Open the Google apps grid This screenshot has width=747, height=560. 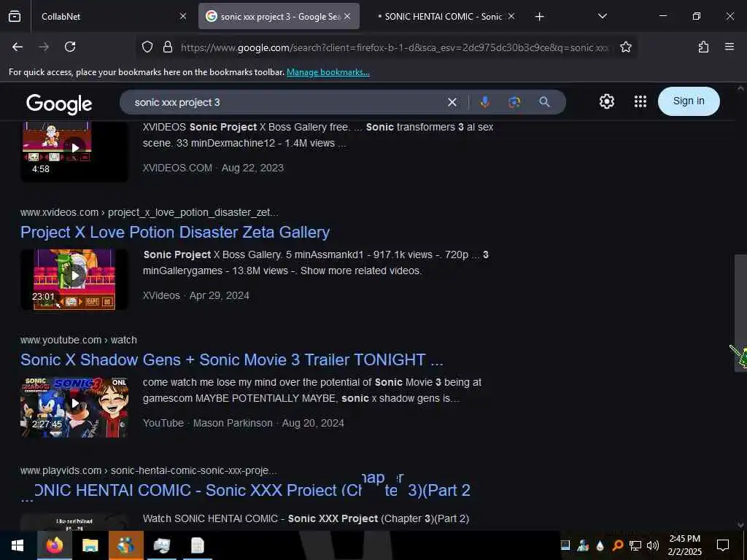(640, 101)
